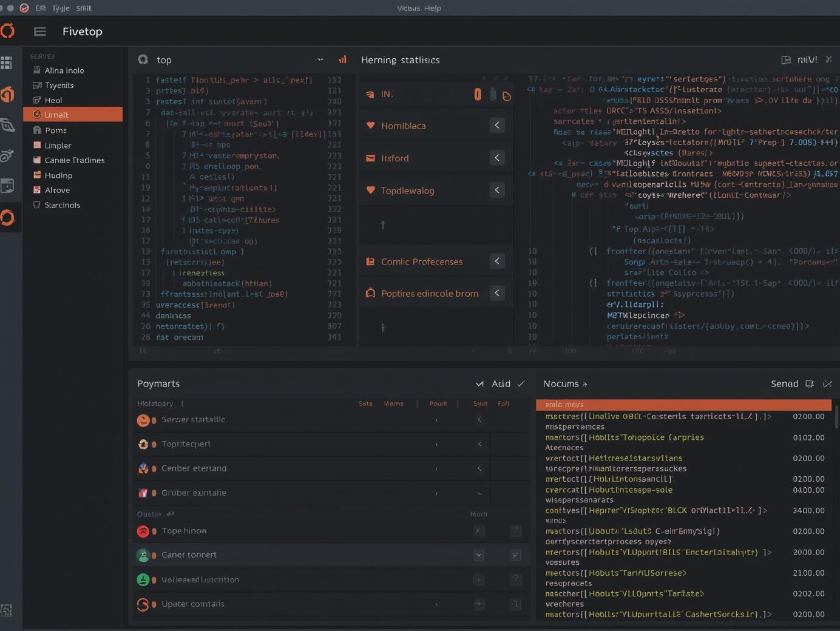Open the Itsford envelope entry

coord(371,158)
